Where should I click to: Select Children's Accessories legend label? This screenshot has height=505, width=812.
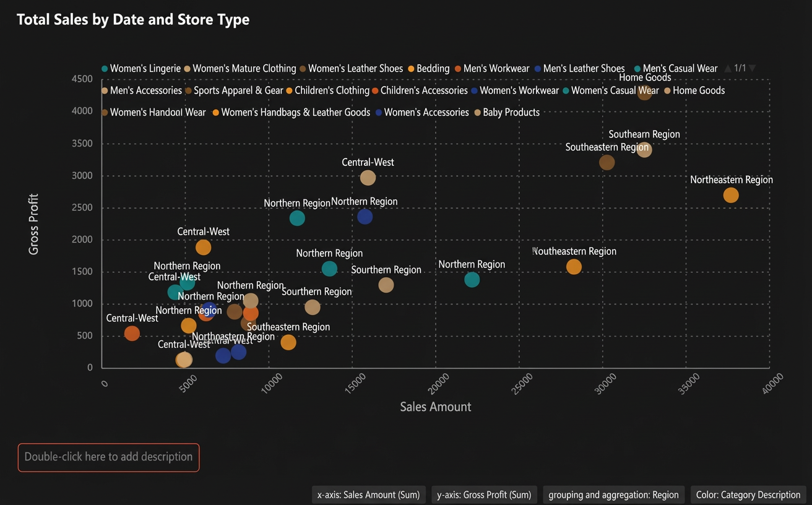click(x=424, y=90)
